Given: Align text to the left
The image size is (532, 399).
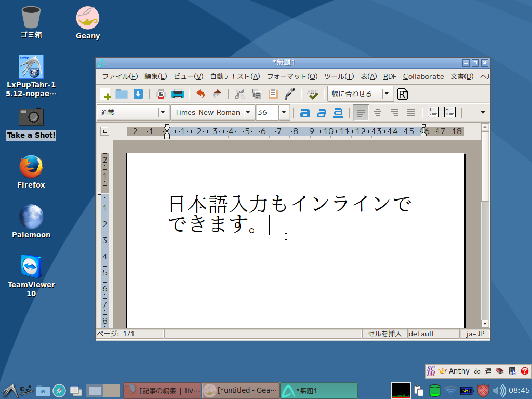Looking at the screenshot, I should coord(361,113).
